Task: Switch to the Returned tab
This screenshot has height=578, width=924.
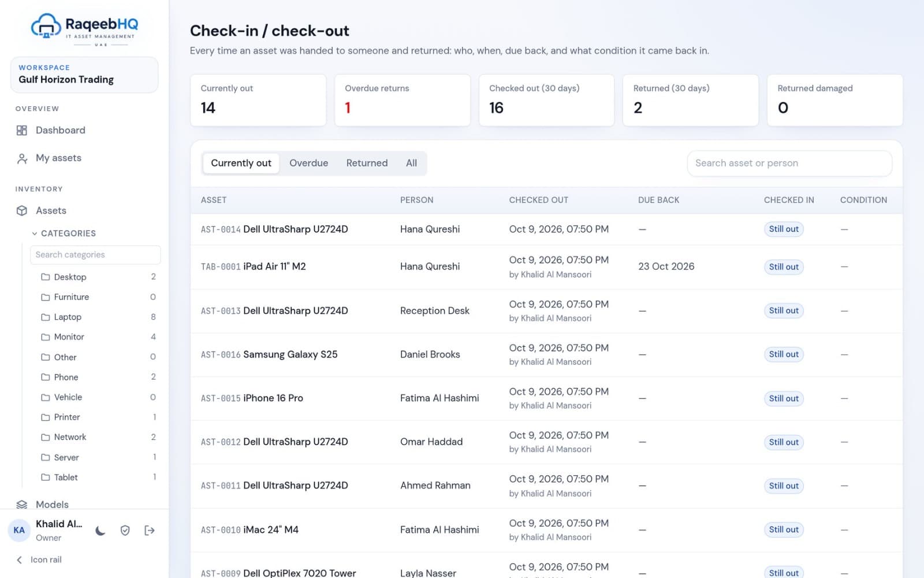Action: point(367,164)
